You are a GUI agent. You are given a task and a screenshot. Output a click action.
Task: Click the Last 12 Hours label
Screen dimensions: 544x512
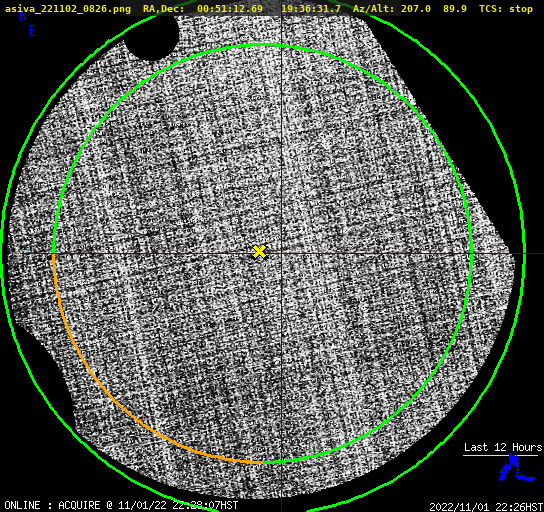tap(503, 447)
